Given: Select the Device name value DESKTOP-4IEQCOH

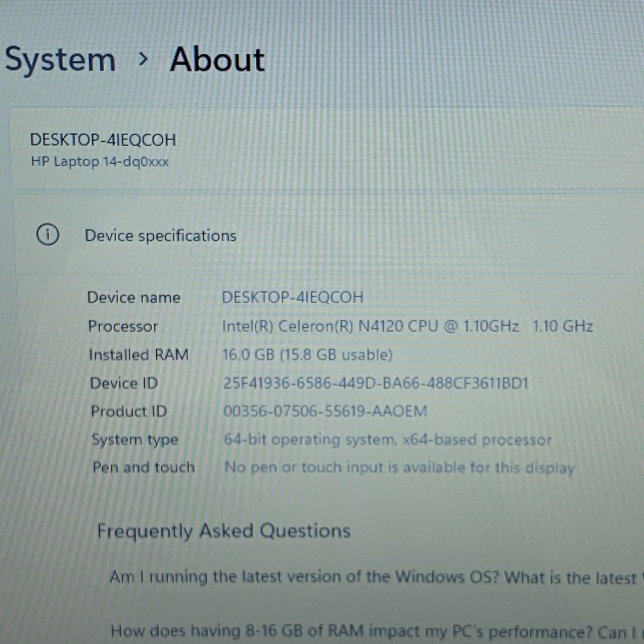Looking at the screenshot, I should (293, 297).
